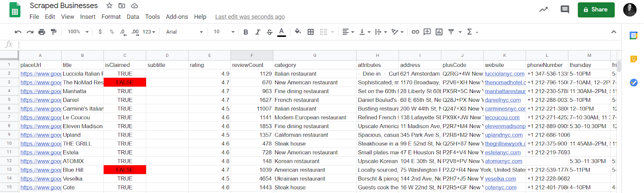Redo the last action
Screen dimensions: 644x193
coord(30,32)
